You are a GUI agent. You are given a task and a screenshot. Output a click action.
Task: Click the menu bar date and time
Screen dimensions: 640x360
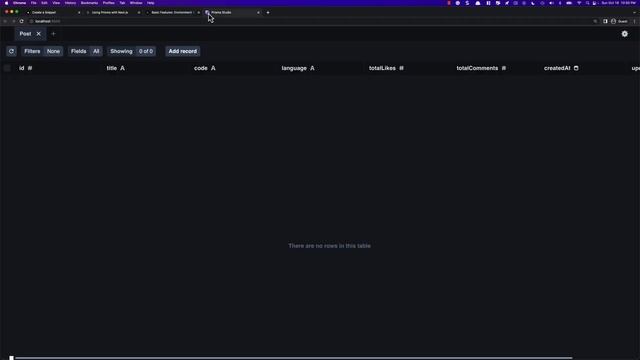(618, 3)
